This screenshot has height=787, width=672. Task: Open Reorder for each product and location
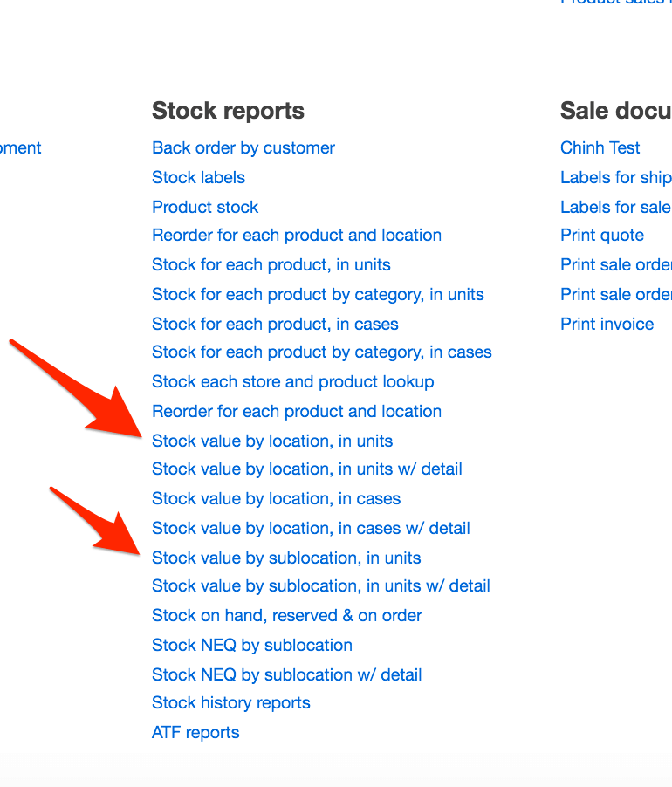click(x=297, y=235)
